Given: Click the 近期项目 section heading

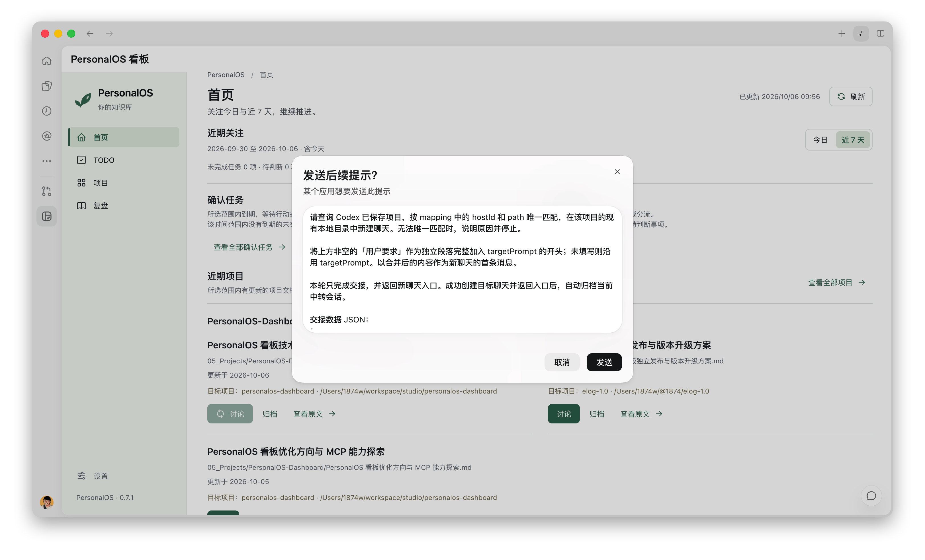Looking at the screenshot, I should point(225,276).
